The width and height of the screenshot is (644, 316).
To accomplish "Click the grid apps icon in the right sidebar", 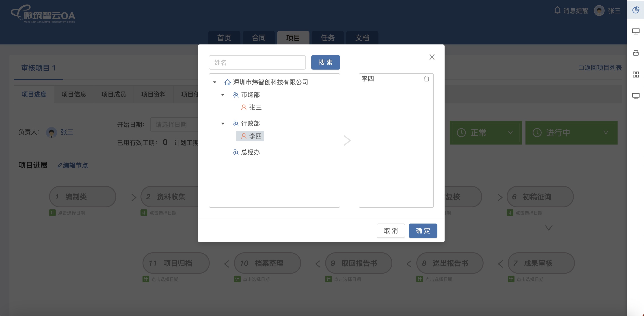I will click(635, 74).
